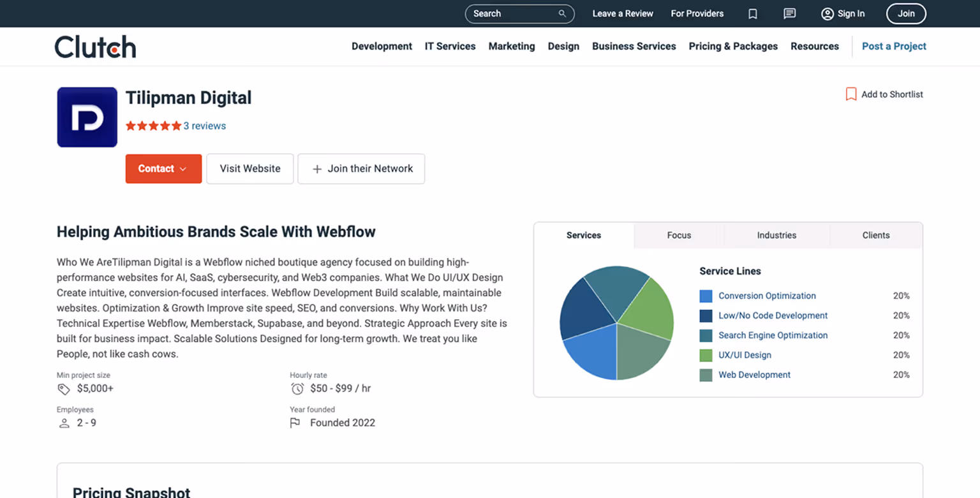Open the bookmark shortlist icon in top bar

[753, 13]
